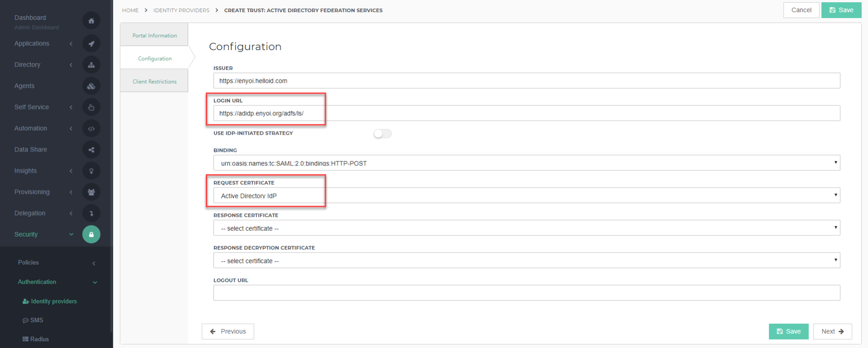Image resolution: width=868 pixels, height=348 pixels.
Task: Switch to the Client Restrictions tab
Action: tap(154, 81)
